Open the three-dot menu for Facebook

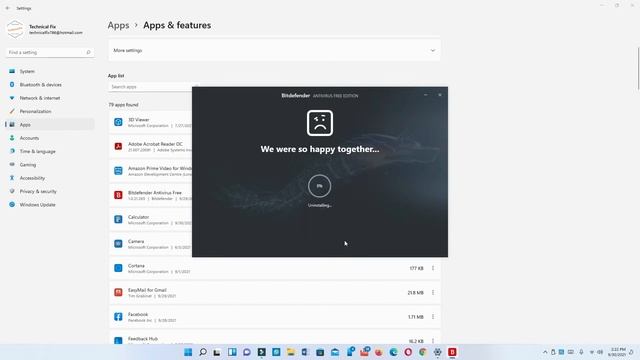coord(433,317)
